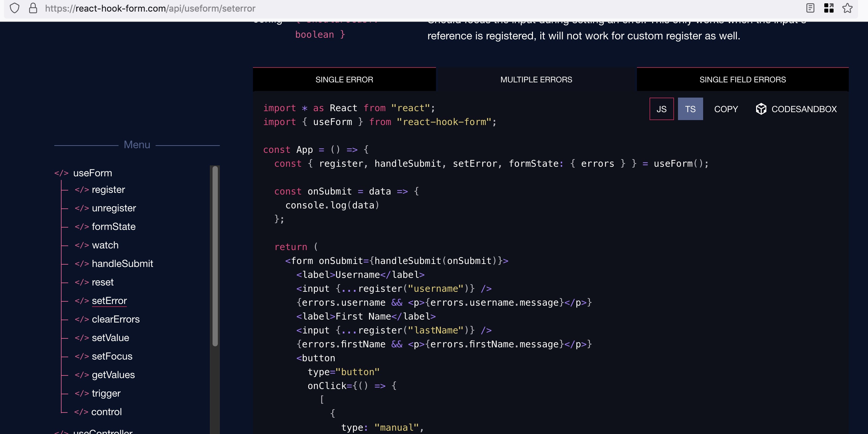The width and height of the screenshot is (868, 434).
Task: Click the CodeSandbox cube icon
Action: pyautogui.click(x=761, y=109)
